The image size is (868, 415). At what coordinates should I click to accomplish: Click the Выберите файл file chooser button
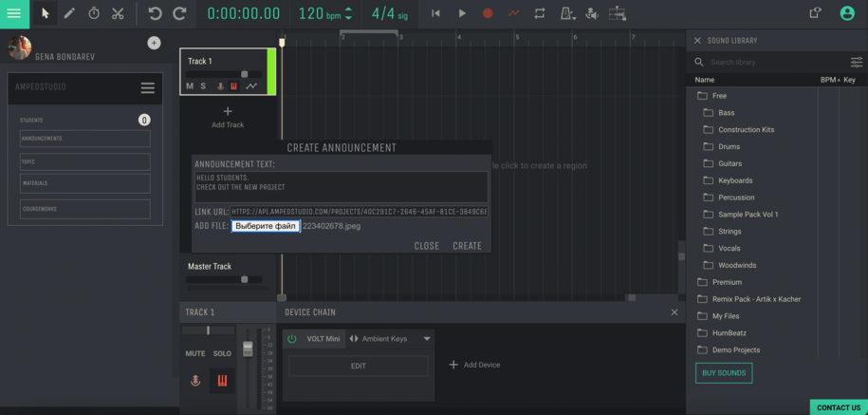pyautogui.click(x=266, y=226)
